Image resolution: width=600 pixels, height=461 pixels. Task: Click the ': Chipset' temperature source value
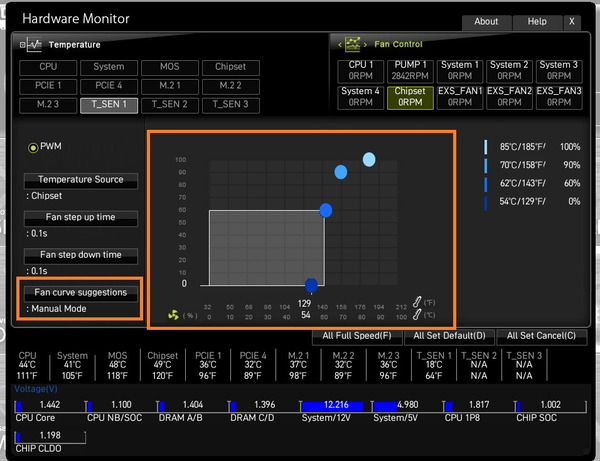coord(44,196)
